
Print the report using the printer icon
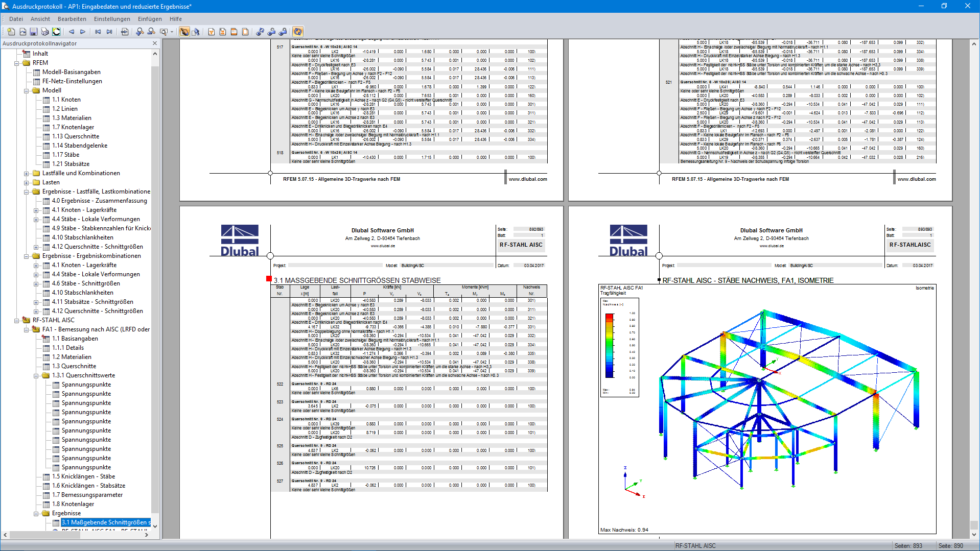45,32
